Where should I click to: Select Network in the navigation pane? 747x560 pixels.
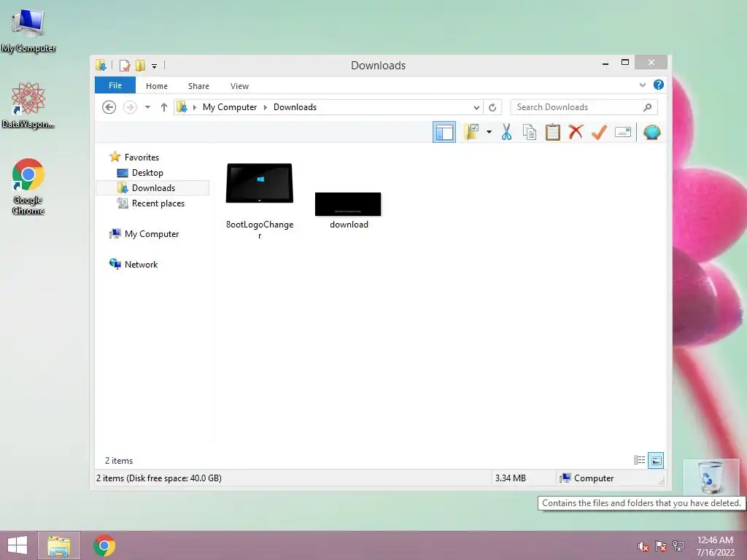coord(141,264)
